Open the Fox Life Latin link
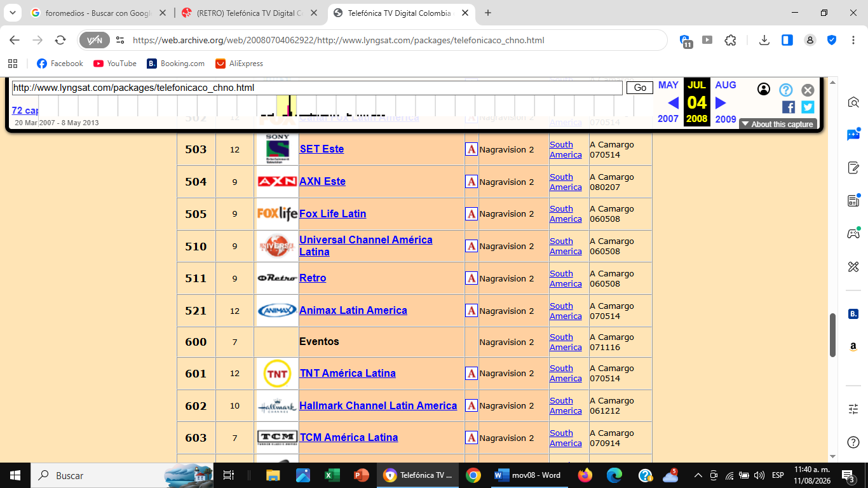The image size is (868, 488). click(332, 213)
